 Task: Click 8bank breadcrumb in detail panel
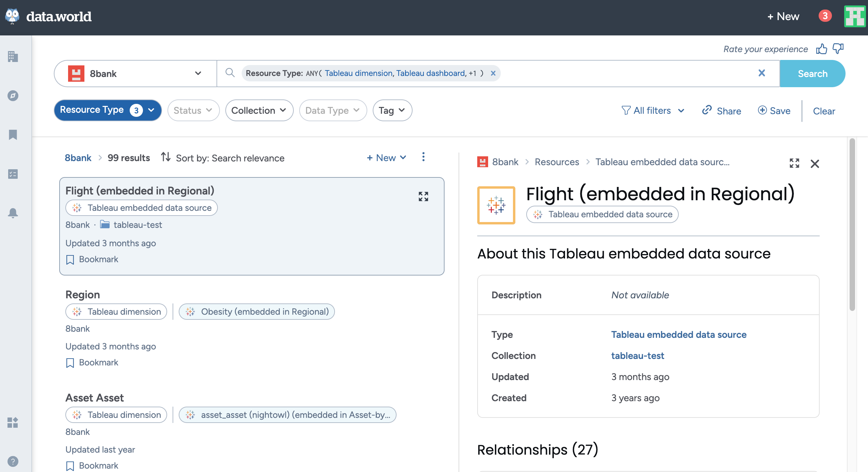click(505, 162)
